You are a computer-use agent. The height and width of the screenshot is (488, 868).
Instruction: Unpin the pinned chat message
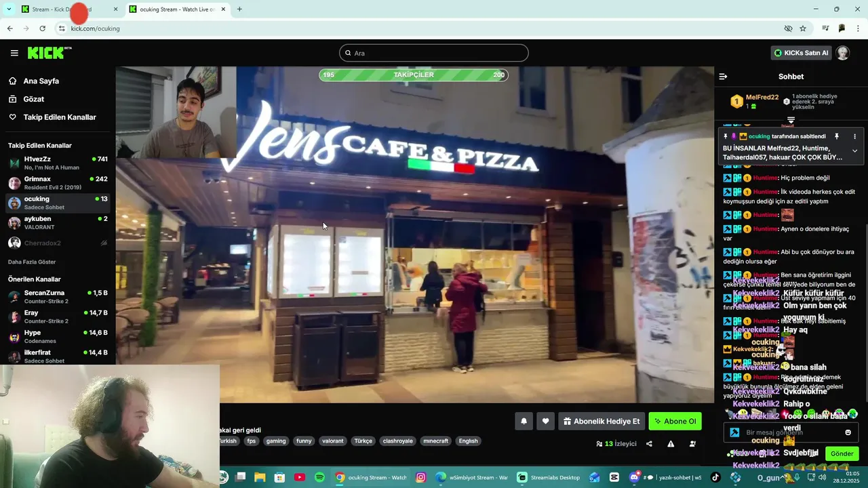837,136
